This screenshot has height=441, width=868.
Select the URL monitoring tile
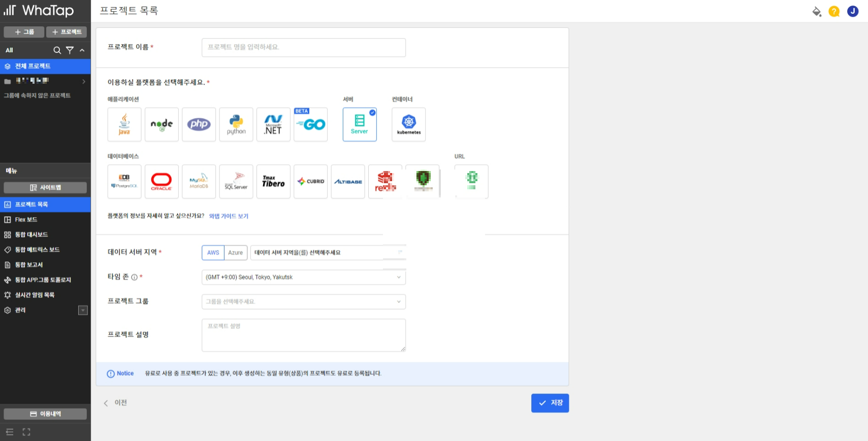471,182
